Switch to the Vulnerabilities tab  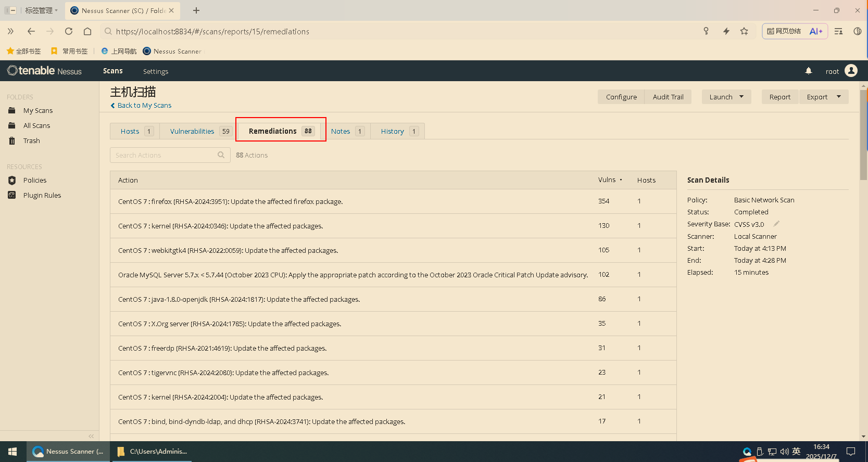192,131
